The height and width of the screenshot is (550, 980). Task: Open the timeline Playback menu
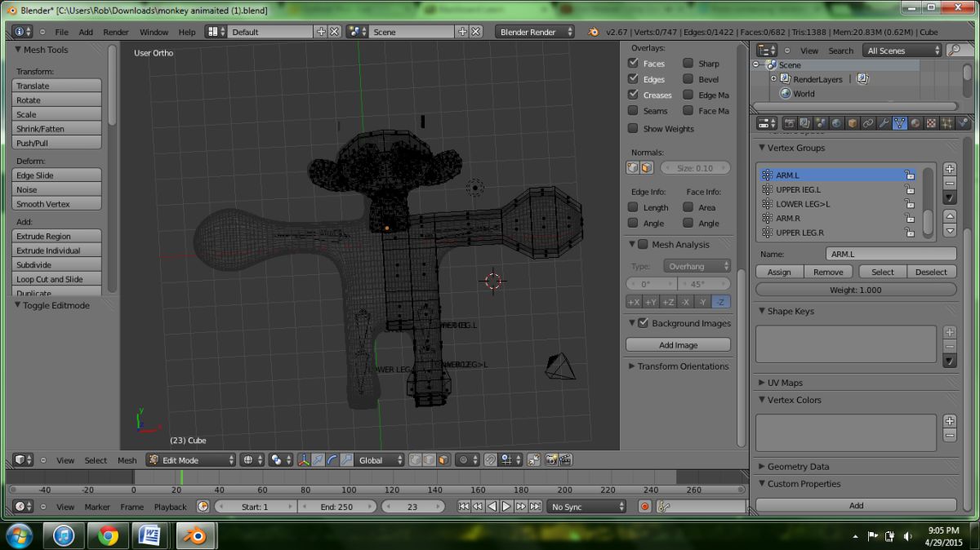coord(170,507)
